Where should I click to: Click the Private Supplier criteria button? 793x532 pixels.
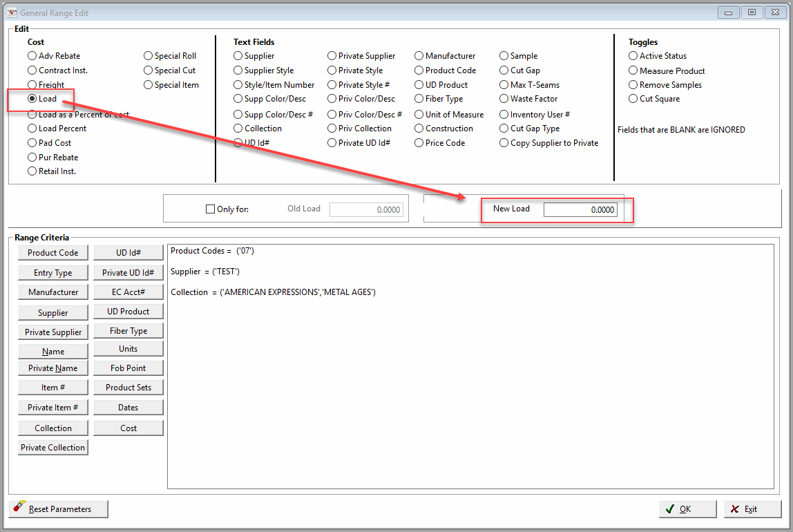click(53, 332)
